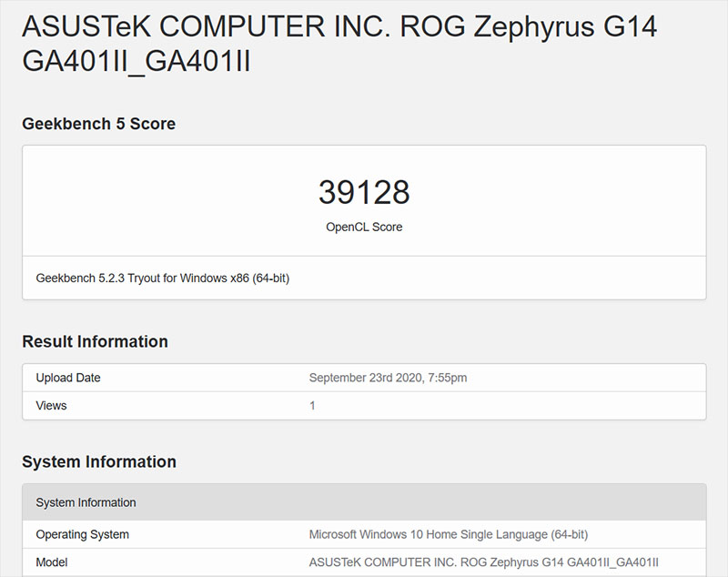728x577 pixels.
Task: Select the Geekbench 5.2.3 Tryout version text
Action: point(163,278)
